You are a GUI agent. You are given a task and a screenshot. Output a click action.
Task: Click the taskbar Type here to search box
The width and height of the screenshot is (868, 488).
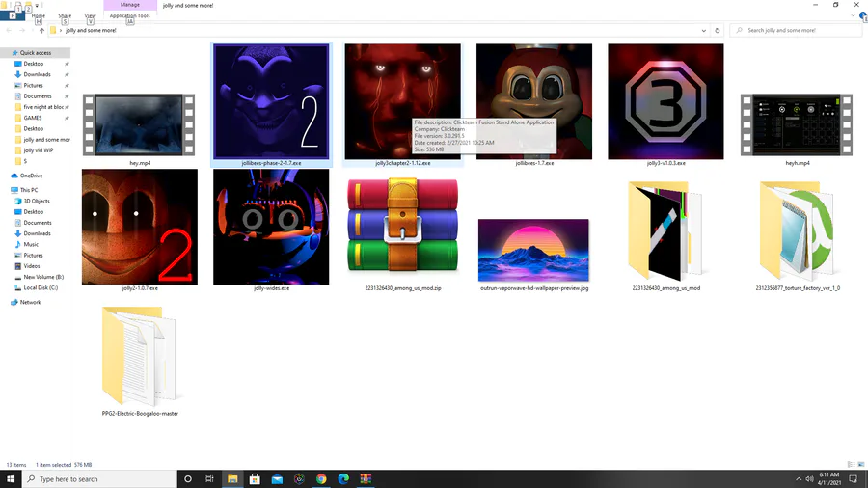99,479
